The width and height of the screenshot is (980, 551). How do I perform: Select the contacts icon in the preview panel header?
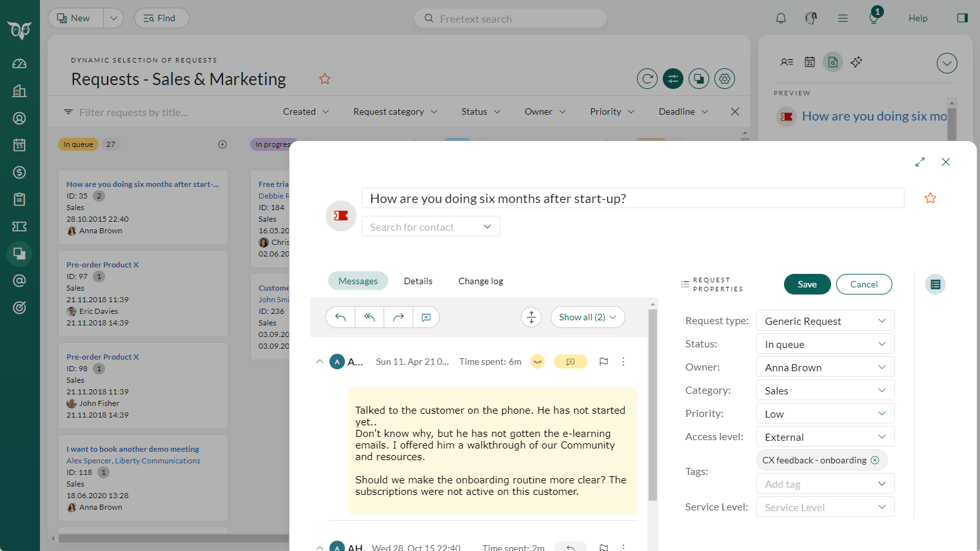point(787,62)
